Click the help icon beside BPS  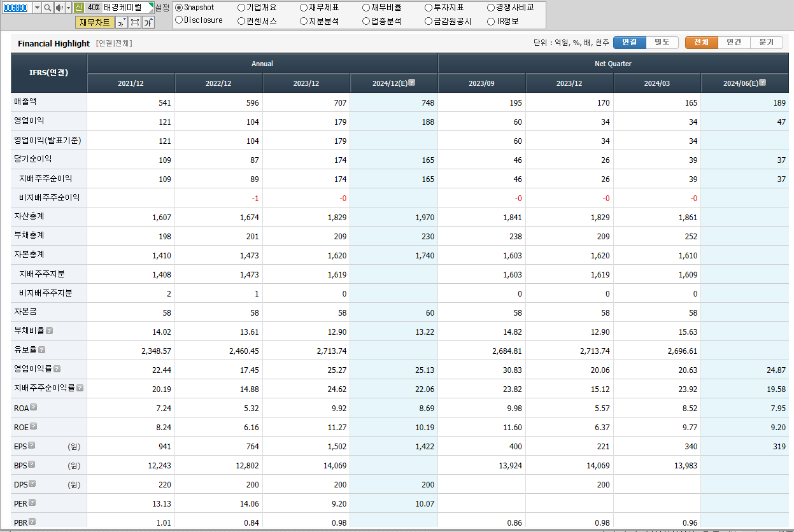31,465
